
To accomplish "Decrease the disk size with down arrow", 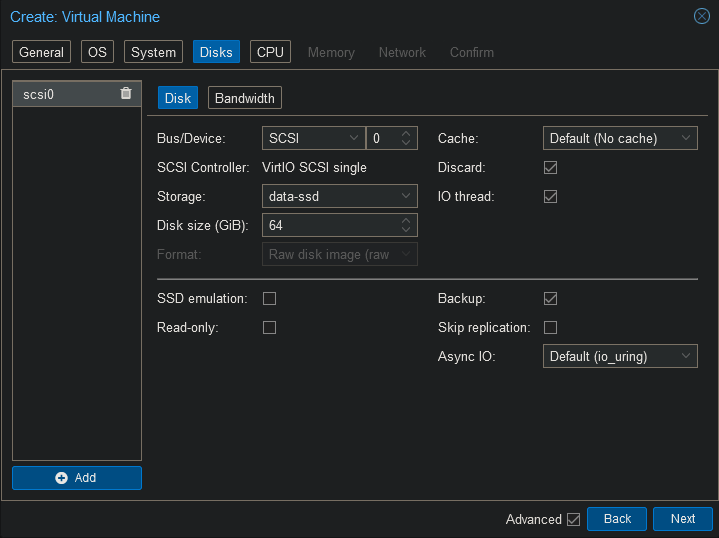I will point(406,231).
